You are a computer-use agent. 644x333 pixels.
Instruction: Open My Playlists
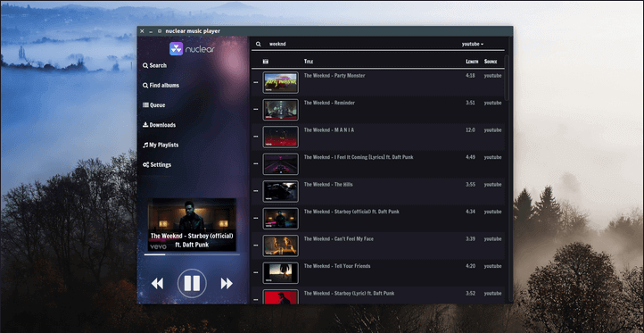coord(161,145)
